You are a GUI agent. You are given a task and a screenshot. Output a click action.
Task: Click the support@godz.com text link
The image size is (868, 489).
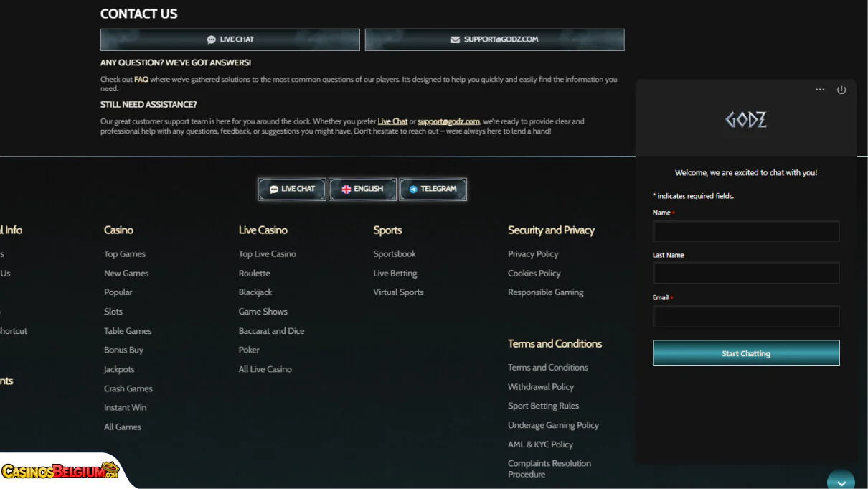[448, 121]
